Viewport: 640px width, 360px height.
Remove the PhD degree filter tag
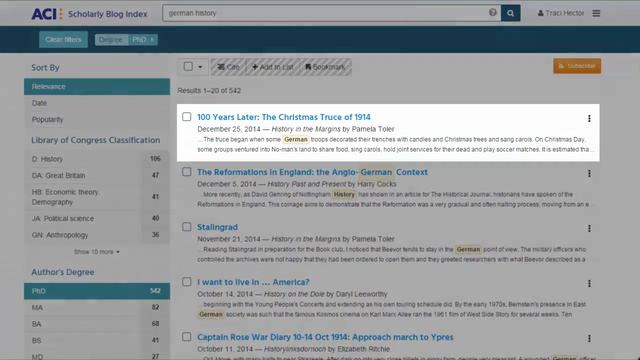coord(152,40)
